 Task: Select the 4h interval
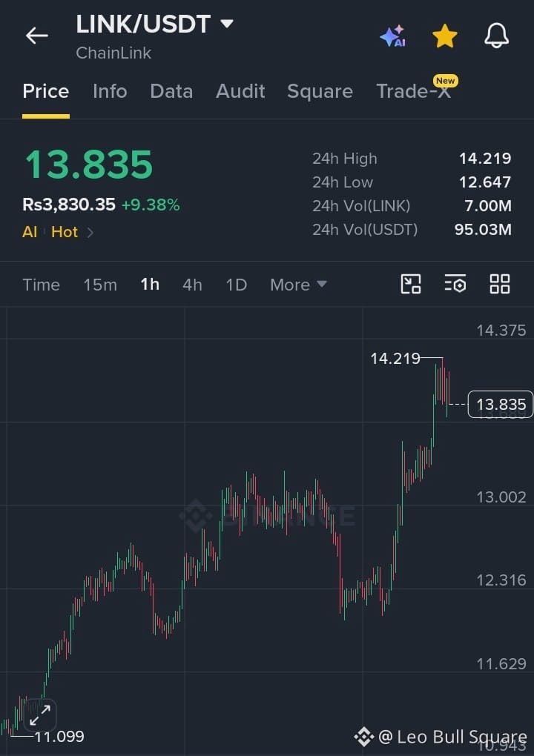[x=192, y=285]
